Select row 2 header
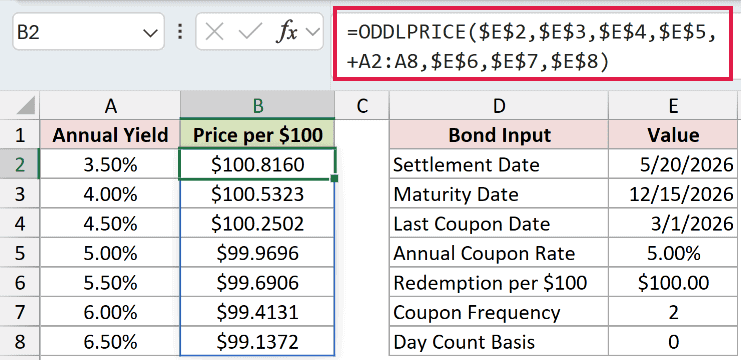This screenshot has height=360, width=741. pyautogui.click(x=19, y=164)
